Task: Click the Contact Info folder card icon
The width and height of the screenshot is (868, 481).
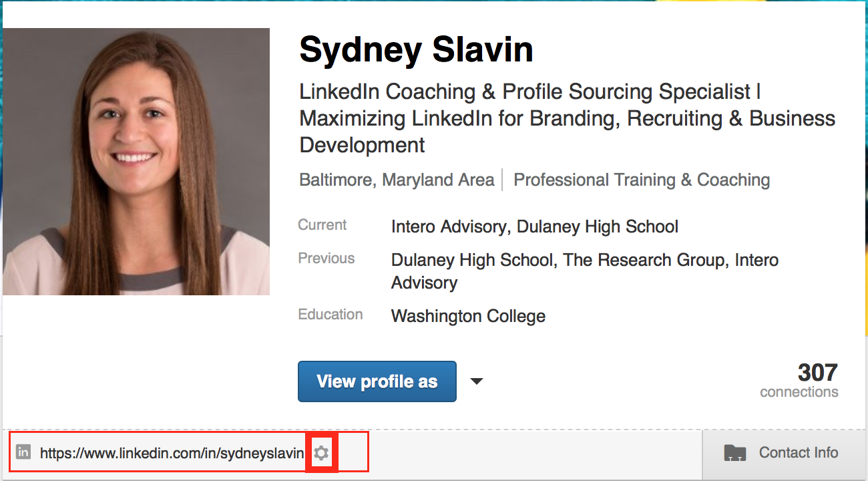Action: tap(734, 453)
